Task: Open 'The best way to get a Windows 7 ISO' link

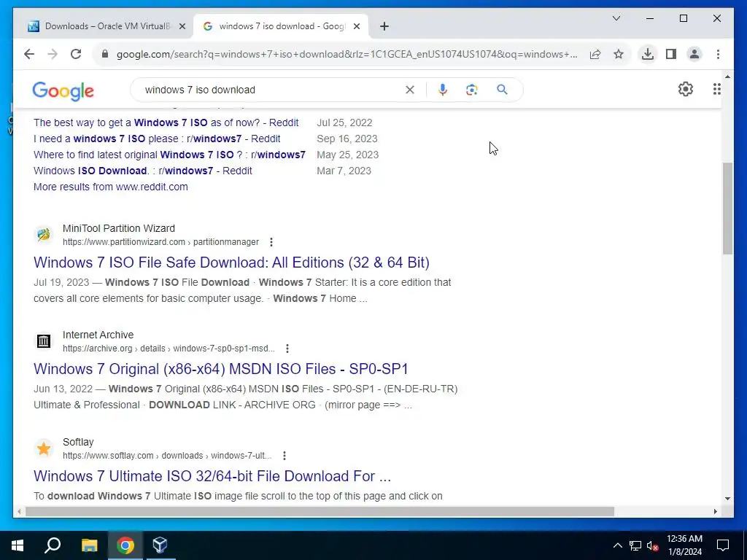Action: pyautogui.click(x=166, y=122)
